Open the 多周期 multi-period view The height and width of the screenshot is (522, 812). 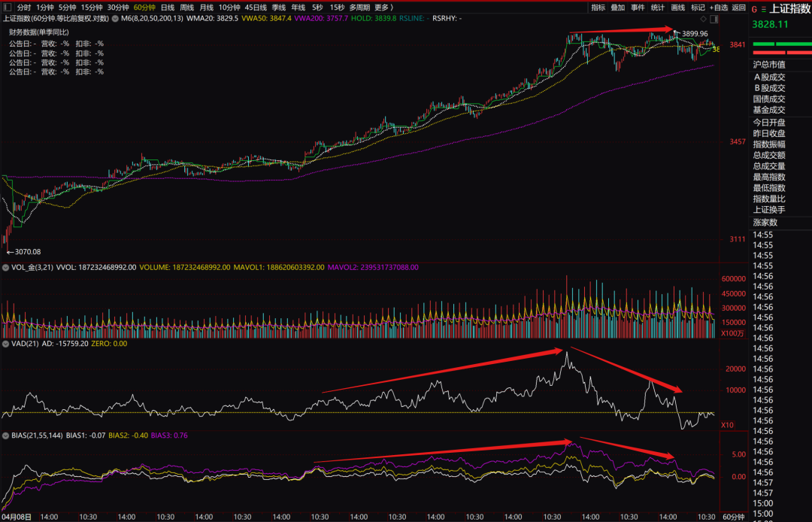(x=359, y=8)
